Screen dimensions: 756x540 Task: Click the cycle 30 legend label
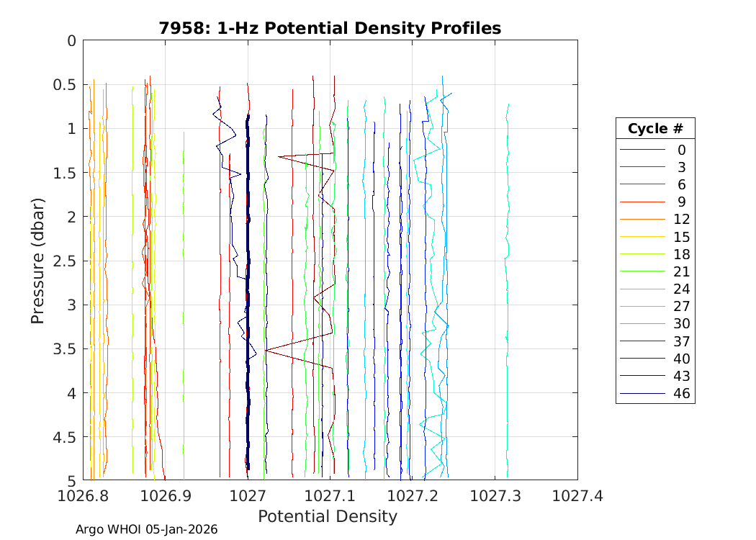680,324
